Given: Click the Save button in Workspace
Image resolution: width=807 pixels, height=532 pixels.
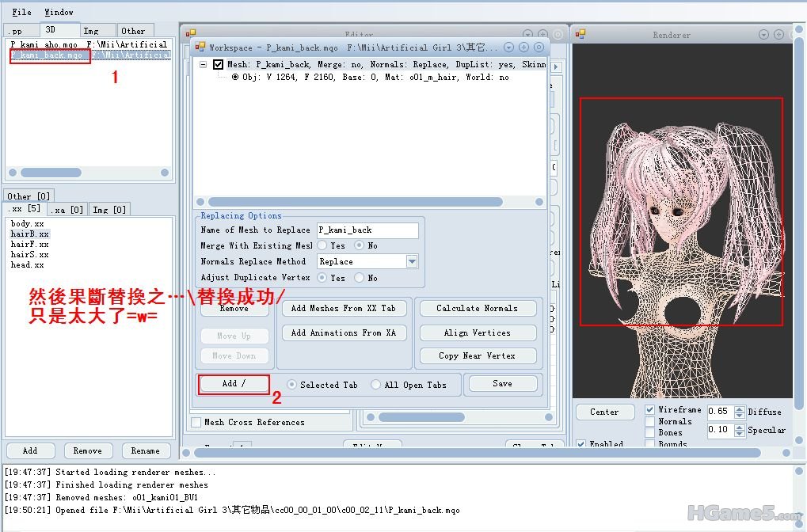Looking at the screenshot, I should click(503, 384).
